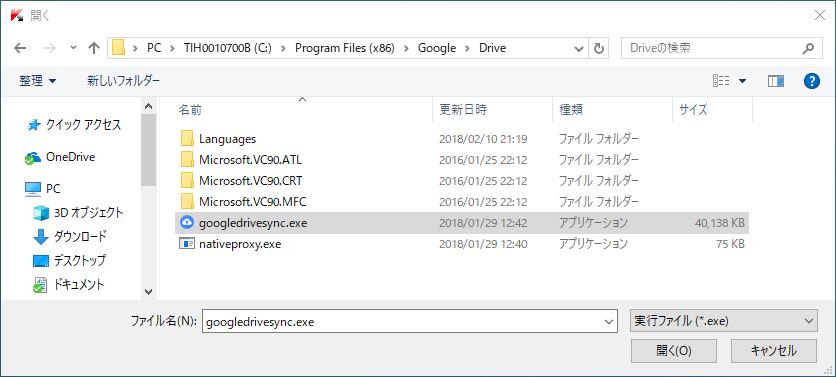Select Program Files (x86) breadcrumb
The image size is (836, 377).
click(344, 49)
